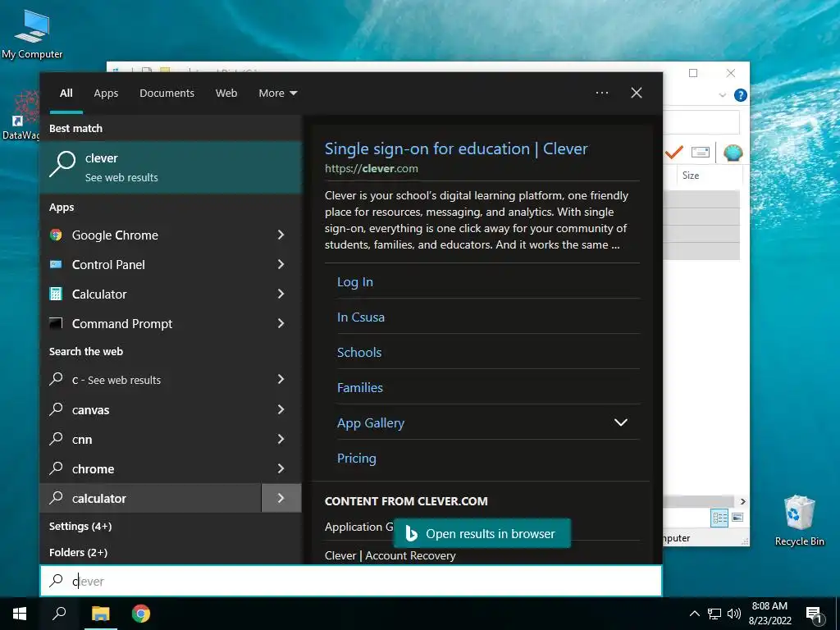
Task: Select the clever best match result
Action: (x=171, y=167)
